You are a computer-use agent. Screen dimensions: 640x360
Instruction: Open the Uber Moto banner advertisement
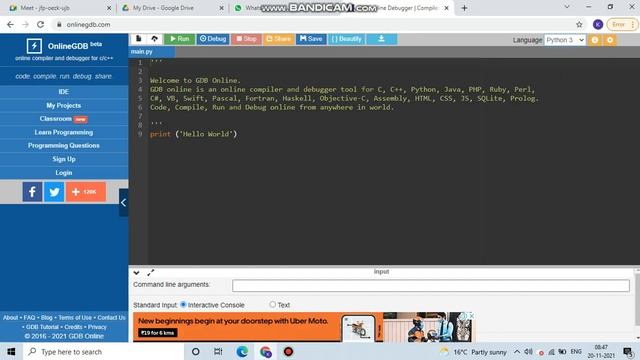click(304, 327)
